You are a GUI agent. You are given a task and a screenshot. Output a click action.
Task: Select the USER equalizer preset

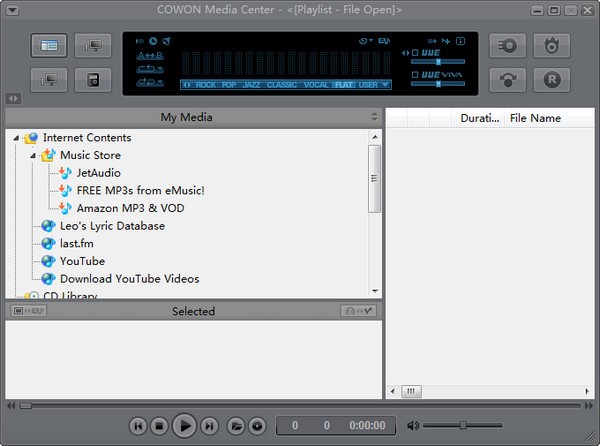(x=368, y=85)
